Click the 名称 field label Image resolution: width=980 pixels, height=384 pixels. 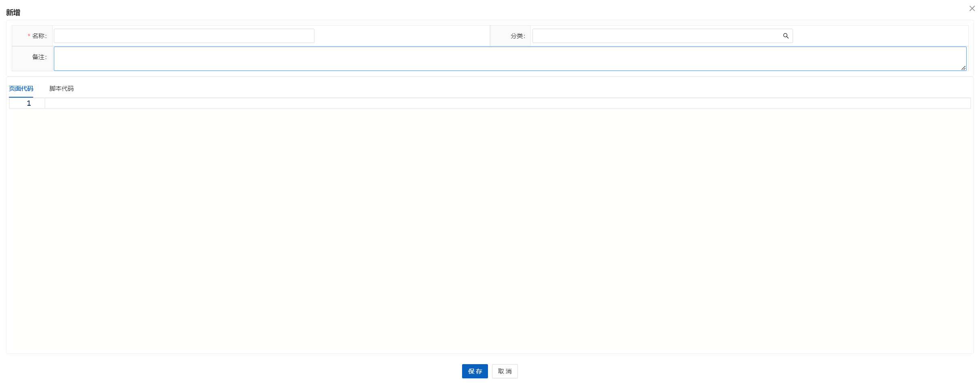pyautogui.click(x=39, y=36)
